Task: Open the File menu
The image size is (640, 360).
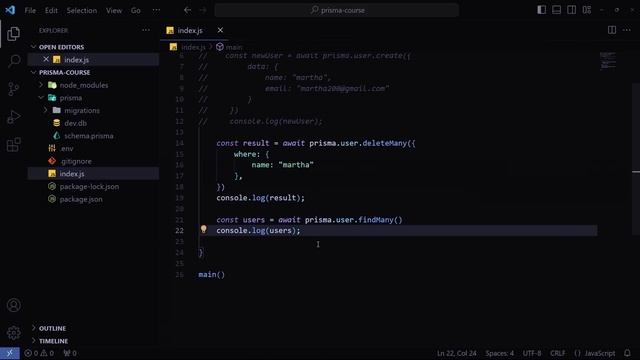Action: click(x=30, y=11)
